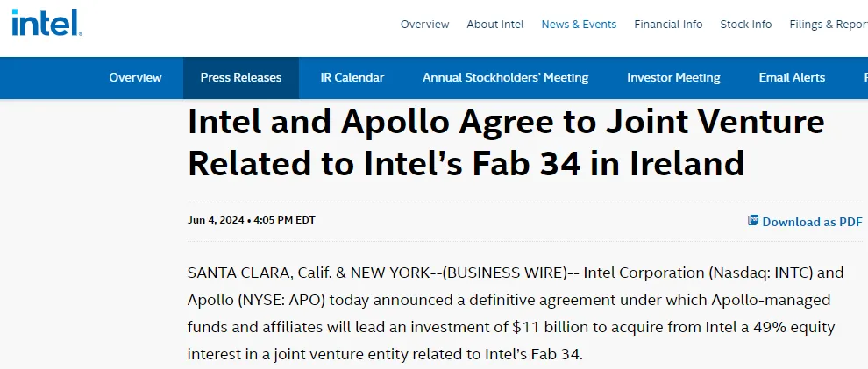Select News & Events in the top navigation

(x=579, y=25)
